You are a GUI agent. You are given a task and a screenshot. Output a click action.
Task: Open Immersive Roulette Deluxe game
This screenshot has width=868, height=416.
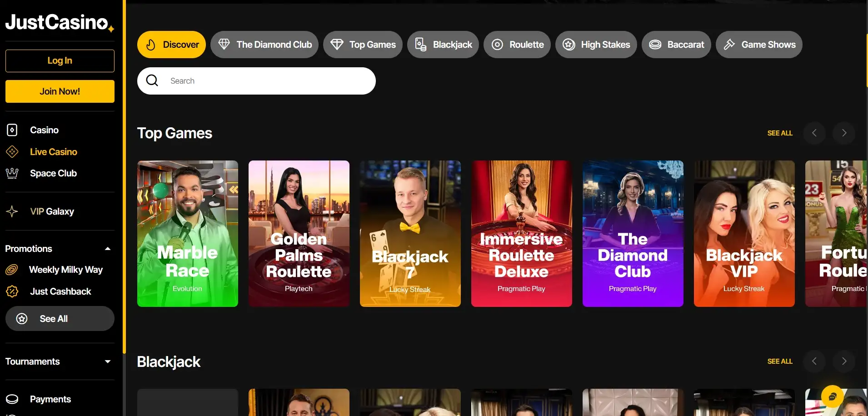[522, 234]
